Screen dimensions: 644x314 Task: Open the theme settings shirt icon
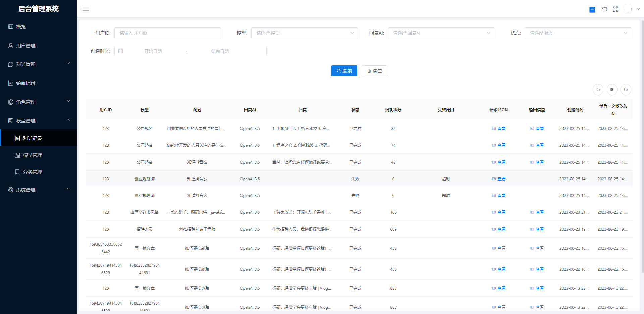[604, 9]
